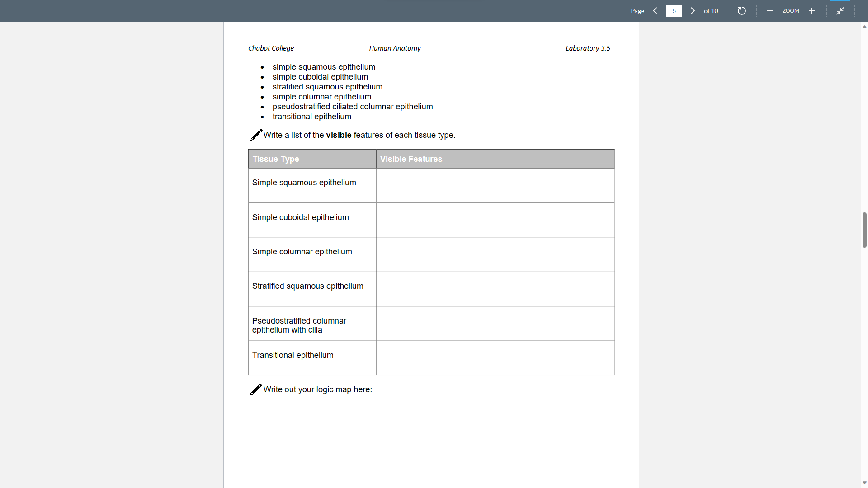Click the empty cell beside Transitional epithelium
The height and width of the screenshot is (488, 868).
[495, 358]
